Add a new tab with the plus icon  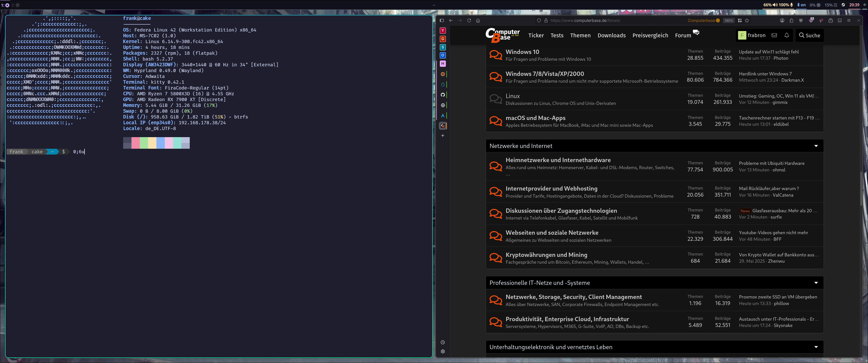tap(443, 136)
